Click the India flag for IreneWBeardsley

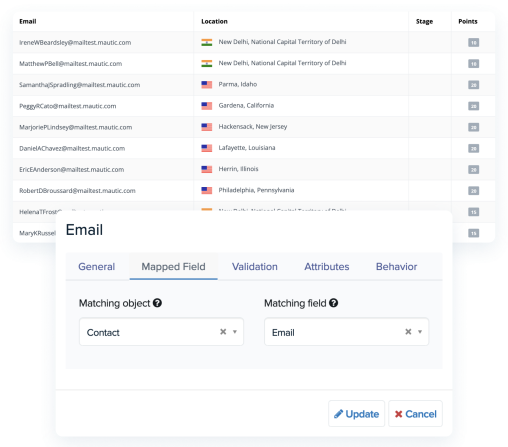pyautogui.click(x=207, y=42)
